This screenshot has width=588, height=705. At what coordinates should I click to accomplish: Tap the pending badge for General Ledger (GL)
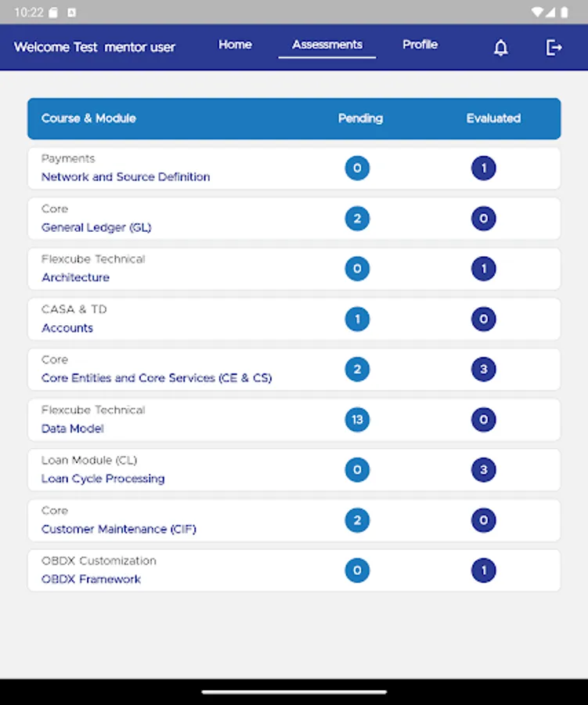(x=357, y=219)
